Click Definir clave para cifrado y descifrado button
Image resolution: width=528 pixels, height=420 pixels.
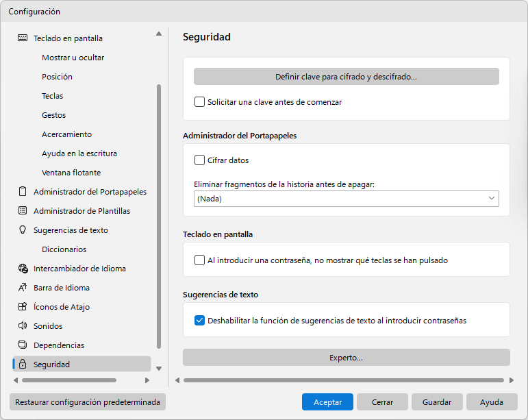coord(346,77)
